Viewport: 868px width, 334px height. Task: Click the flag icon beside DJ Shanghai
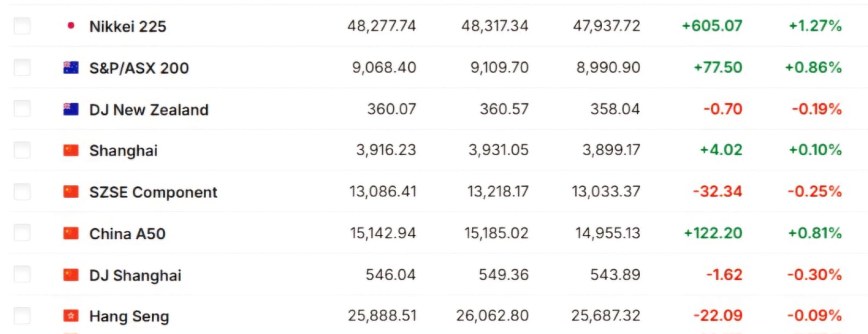pos(71,275)
